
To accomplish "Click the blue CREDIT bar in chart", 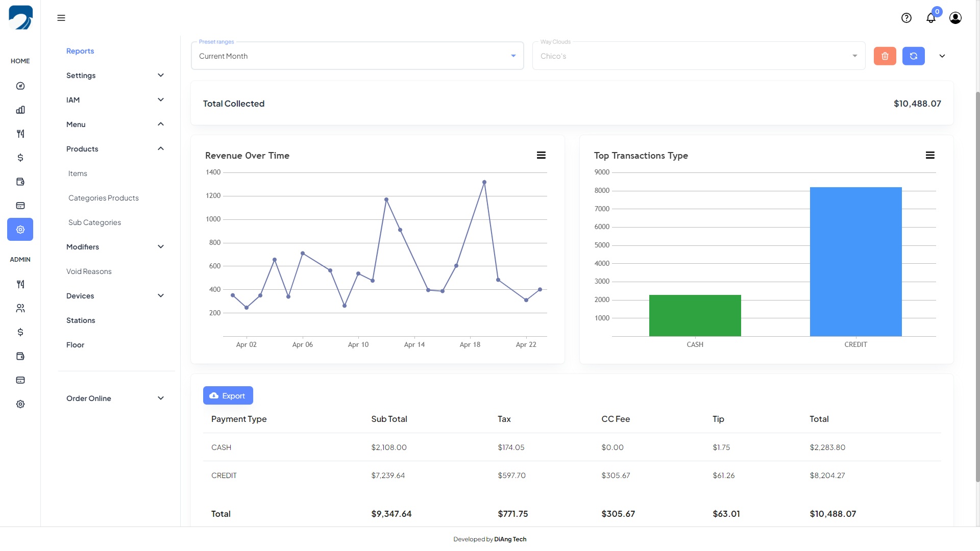I will pos(855,262).
